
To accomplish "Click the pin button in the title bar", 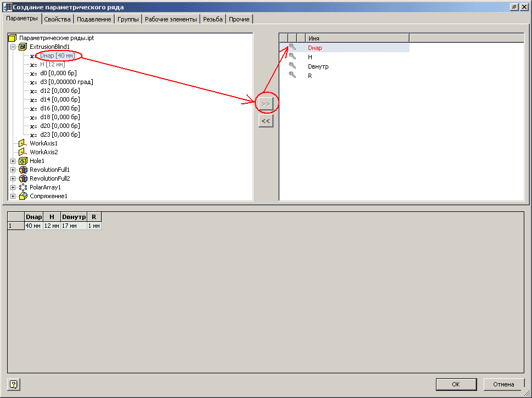I will coord(514,7).
